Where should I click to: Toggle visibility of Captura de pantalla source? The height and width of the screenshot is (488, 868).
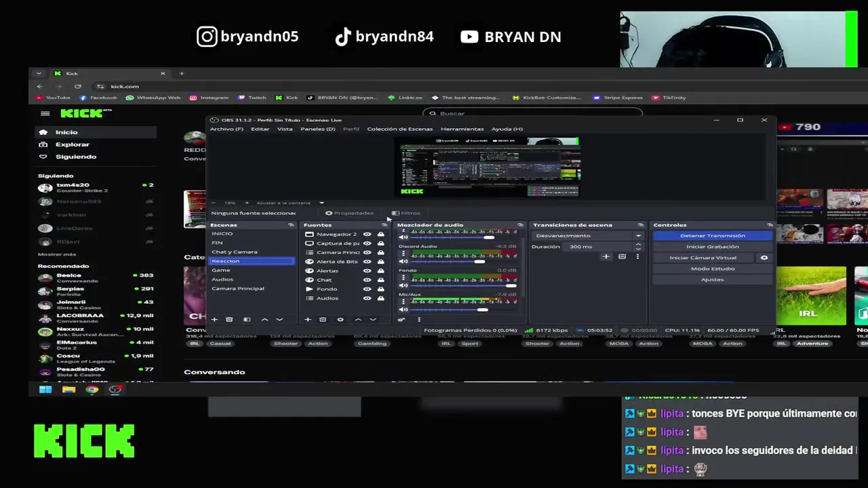coord(368,243)
